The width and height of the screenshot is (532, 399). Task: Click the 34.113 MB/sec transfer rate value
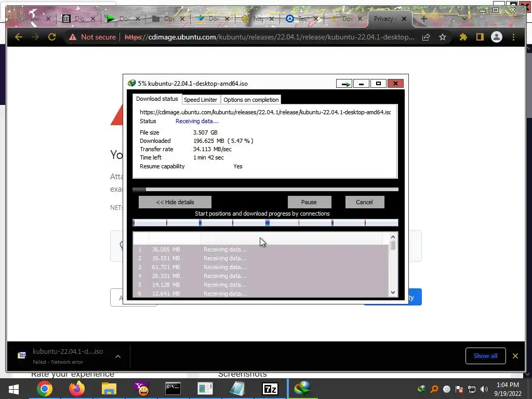(212, 149)
